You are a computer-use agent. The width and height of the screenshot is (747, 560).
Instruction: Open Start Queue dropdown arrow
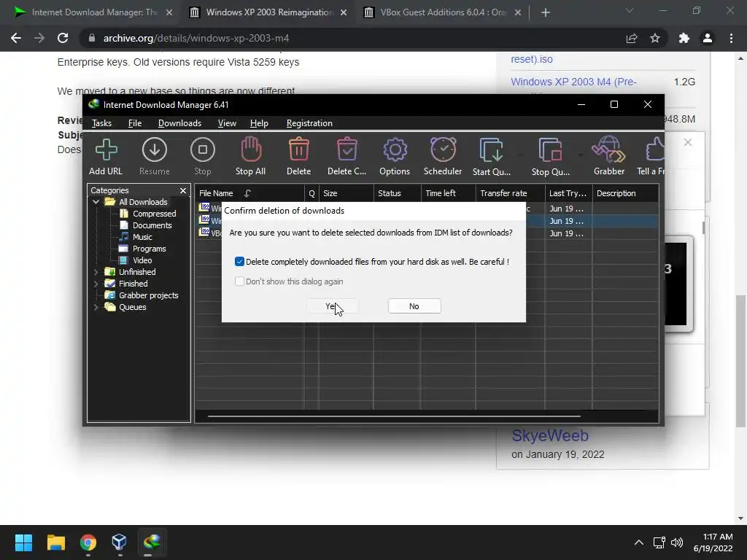(x=520, y=155)
